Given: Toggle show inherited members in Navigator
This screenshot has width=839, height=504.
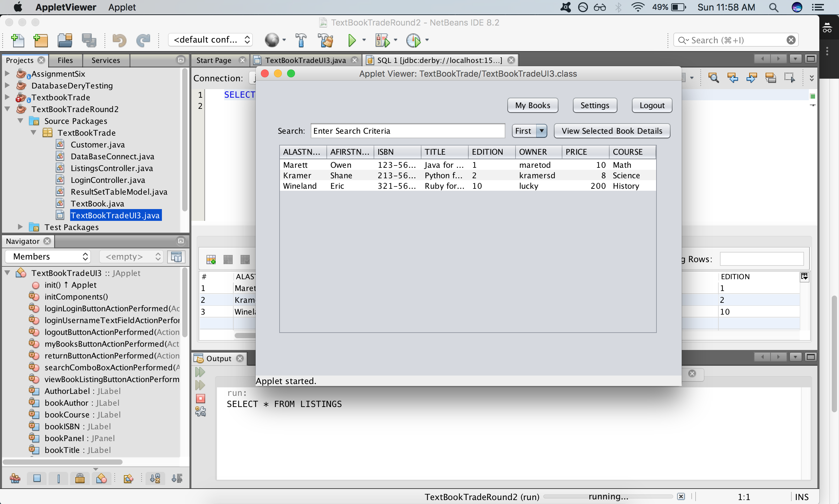Looking at the screenshot, I should [x=15, y=478].
